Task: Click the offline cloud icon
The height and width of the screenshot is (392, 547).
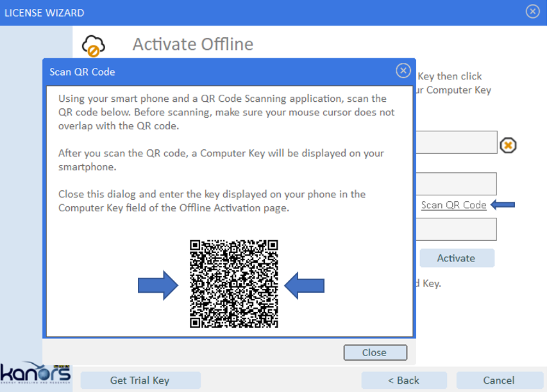Action: [x=93, y=45]
